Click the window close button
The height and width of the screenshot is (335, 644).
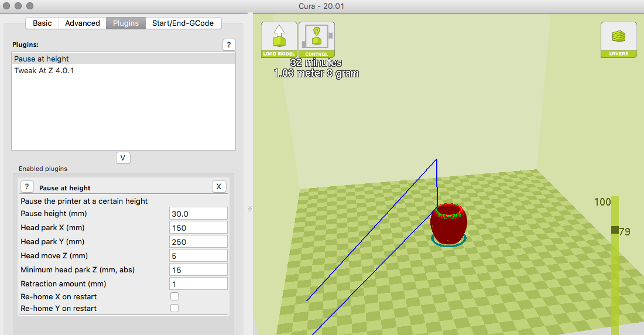point(6,6)
